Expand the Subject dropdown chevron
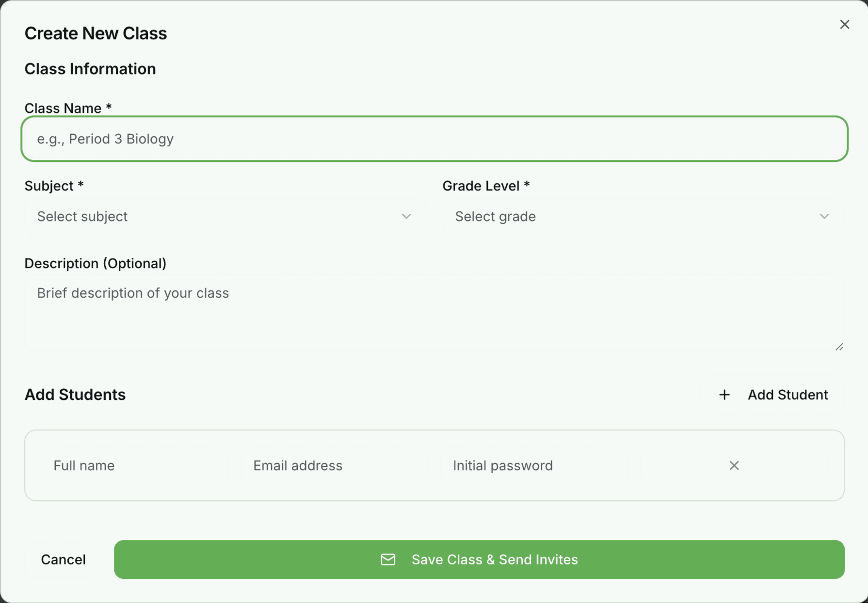 click(x=406, y=217)
